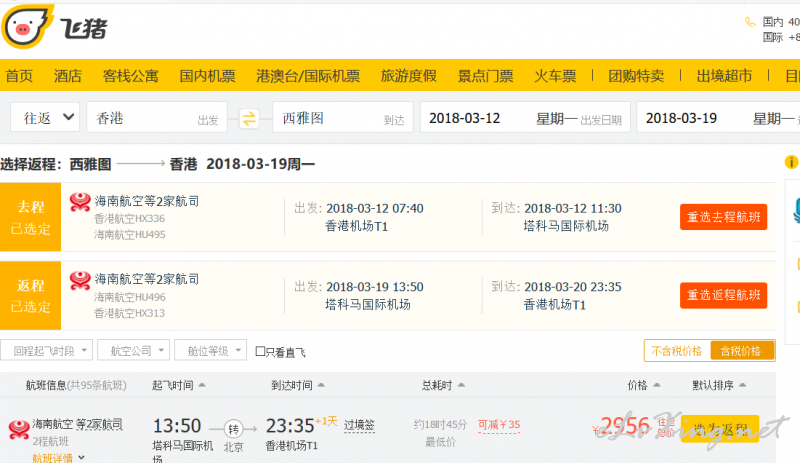Click 重选去程航班 button
This screenshot has height=463, width=800.
[723, 217]
